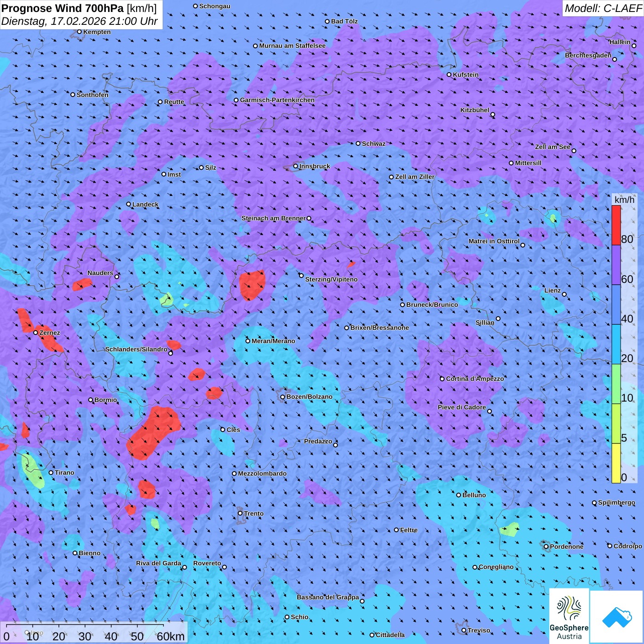Click the Trento city marker
Viewport: 644px width, 644px height.
(x=240, y=513)
